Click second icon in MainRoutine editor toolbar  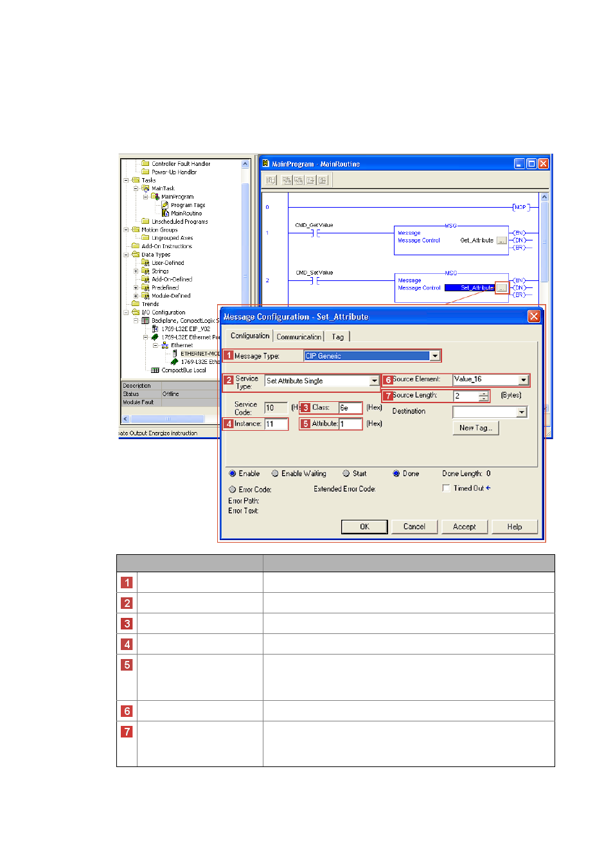(287, 180)
